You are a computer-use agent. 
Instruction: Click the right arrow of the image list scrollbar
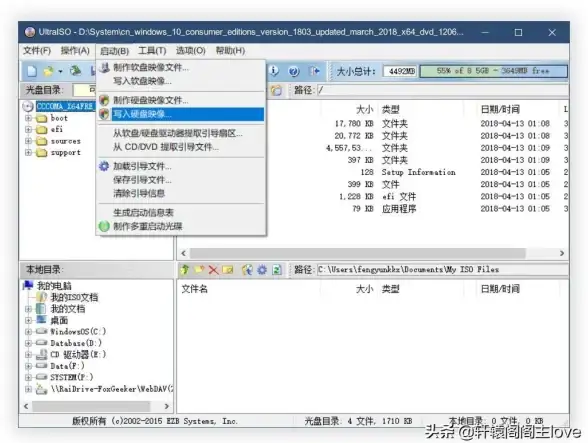pyautogui.click(x=562, y=253)
